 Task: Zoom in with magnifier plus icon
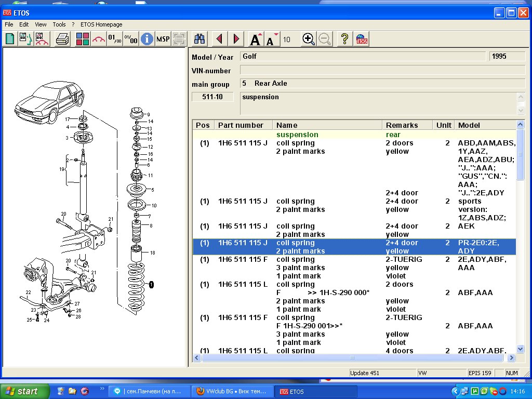[x=309, y=39]
